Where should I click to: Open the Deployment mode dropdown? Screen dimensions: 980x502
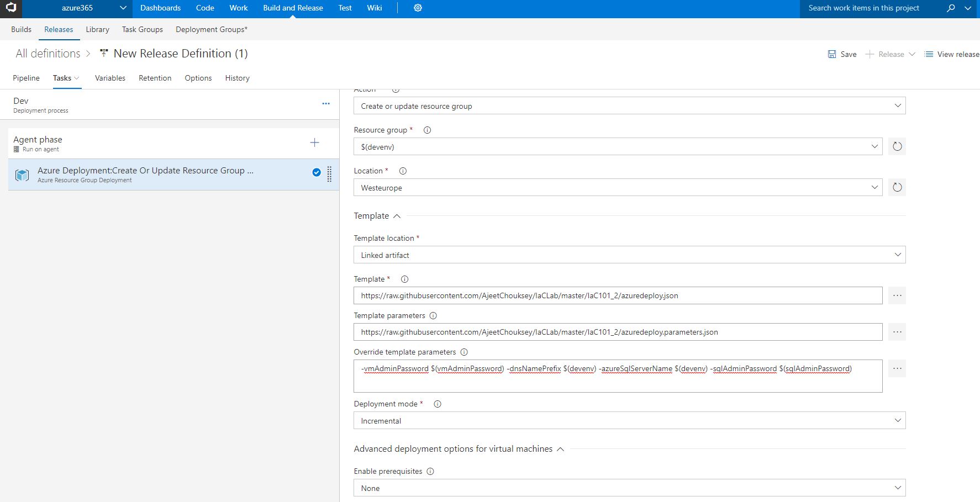click(629, 420)
